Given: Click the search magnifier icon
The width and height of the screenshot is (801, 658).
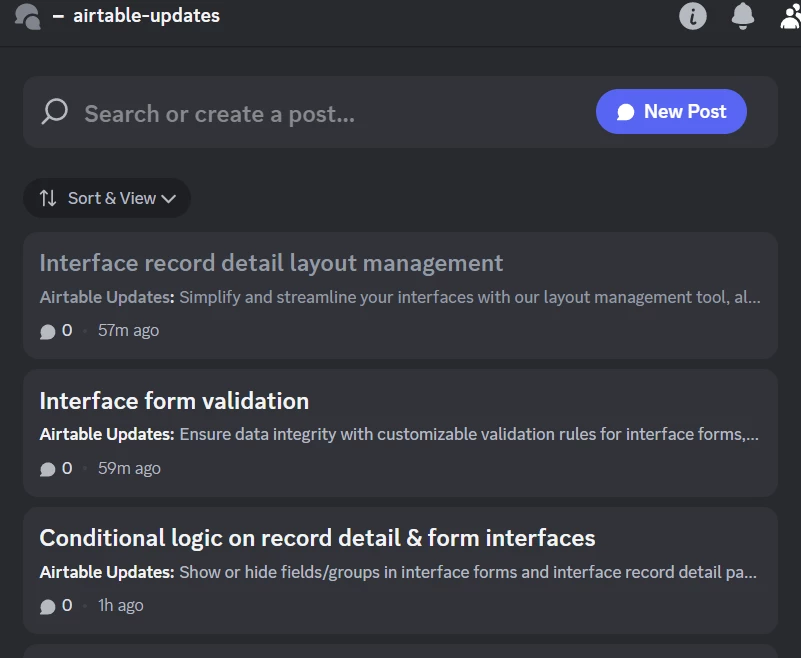Looking at the screenshot, I should [55, 111].
